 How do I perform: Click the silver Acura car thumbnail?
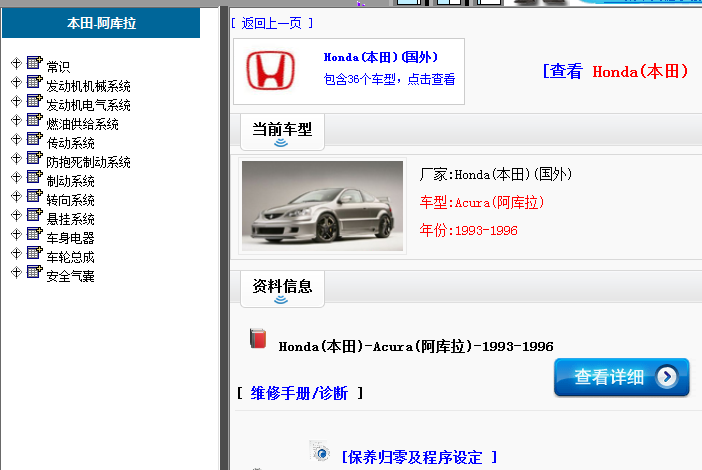click(x=322, y=206)
